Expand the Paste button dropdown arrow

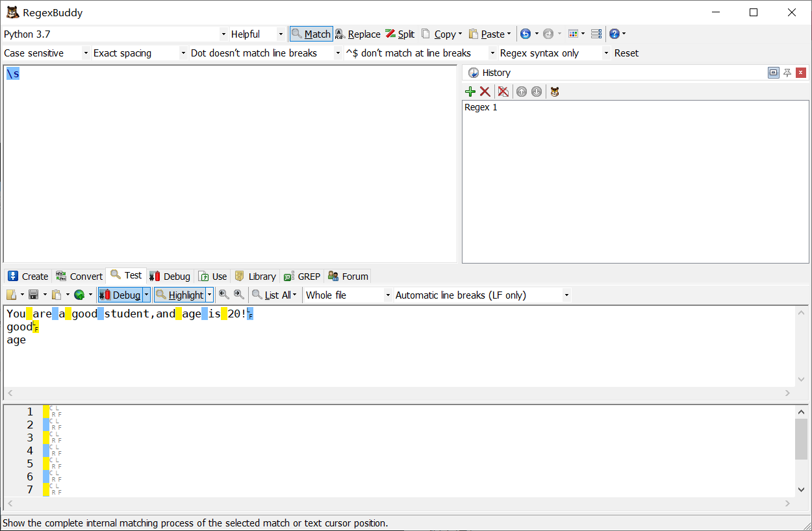pyautogui.click(x=509, y=34)
